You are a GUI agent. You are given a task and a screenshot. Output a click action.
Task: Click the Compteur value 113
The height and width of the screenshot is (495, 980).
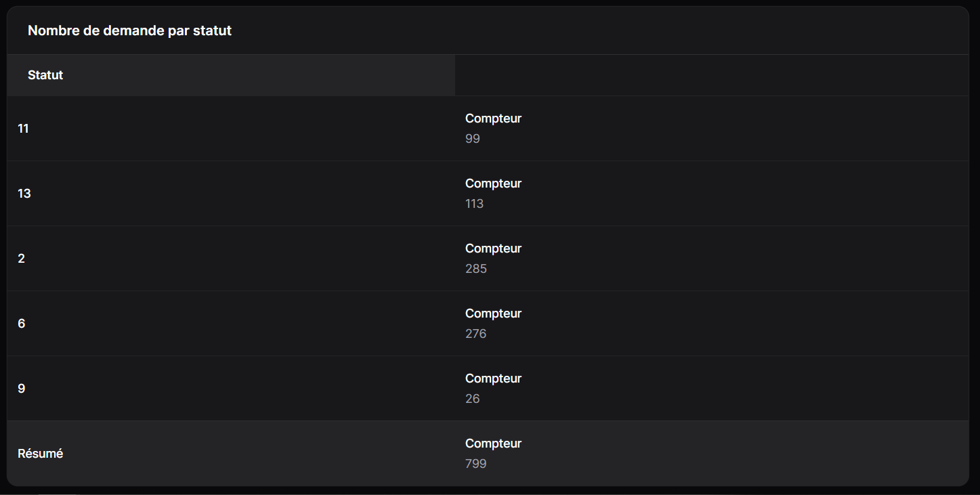[474, 204]
